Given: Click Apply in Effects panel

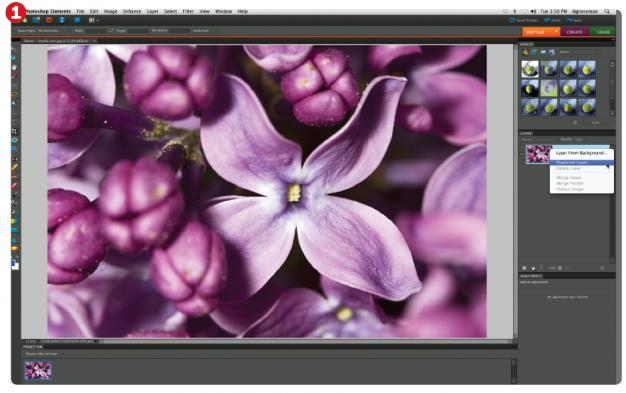Looking at the screenshot, I should 595,123.
